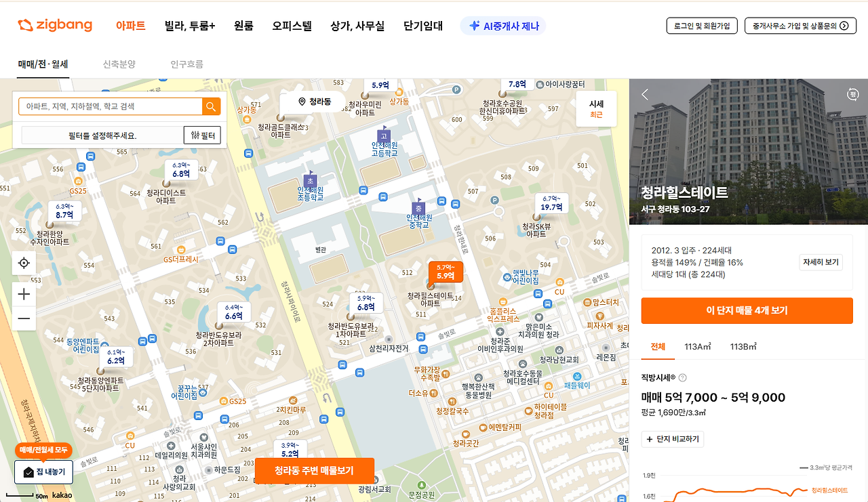Viewport: 868px width, 502px height.
Task: Open the 동양엔파트 5단지 6.2억 marker
Action: tap(116, 357)
